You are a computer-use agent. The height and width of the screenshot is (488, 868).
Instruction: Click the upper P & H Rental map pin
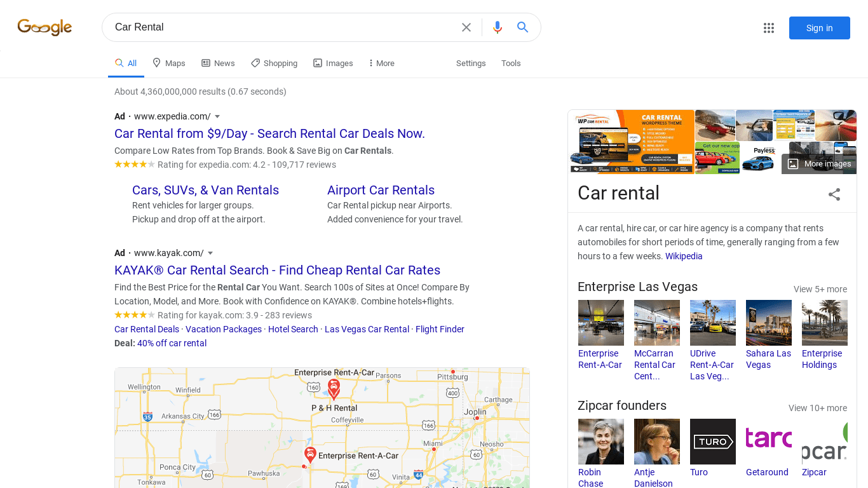(x=334, y=389)
